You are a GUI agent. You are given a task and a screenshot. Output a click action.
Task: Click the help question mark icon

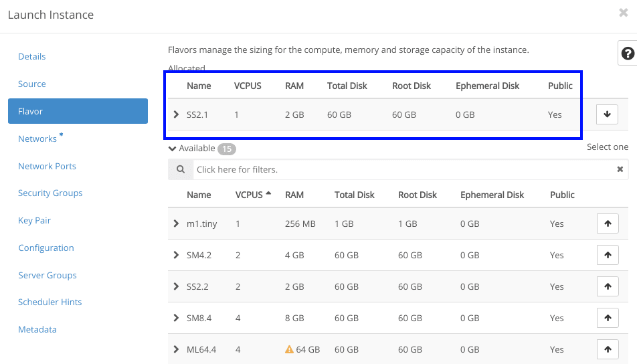click(627, 54)
